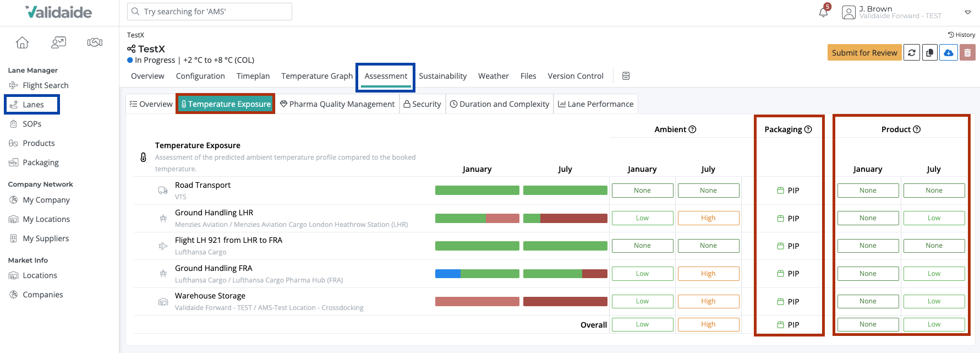Open the notes icon after Version Control
The image size is (980, 353).
pos(626,76)
